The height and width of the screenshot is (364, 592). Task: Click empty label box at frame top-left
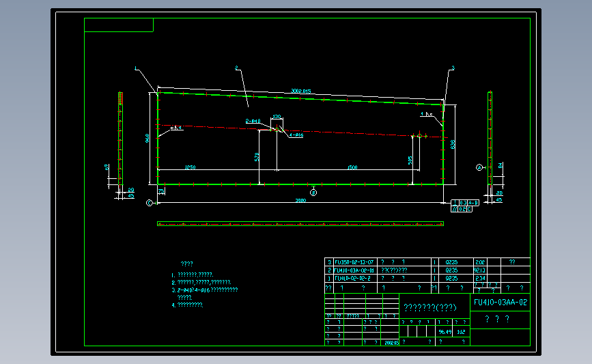point(119,25)
